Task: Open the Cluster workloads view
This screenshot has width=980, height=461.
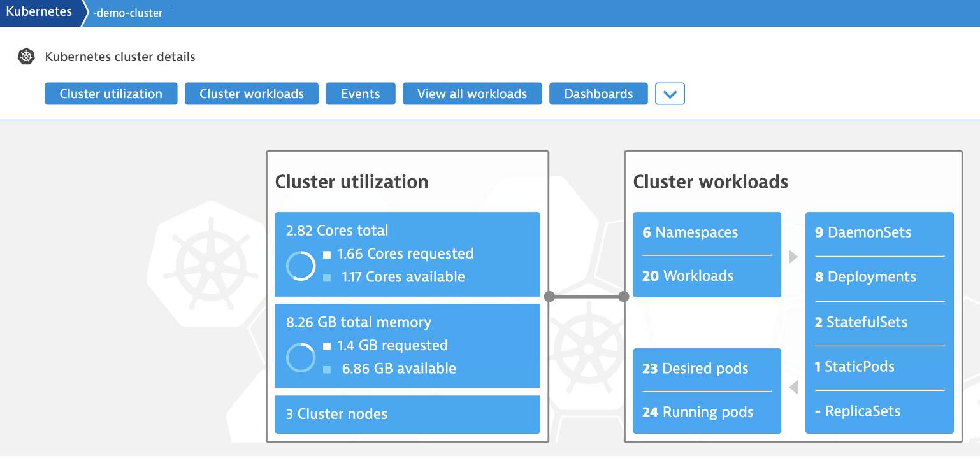Action: click(x=251, y=94)
